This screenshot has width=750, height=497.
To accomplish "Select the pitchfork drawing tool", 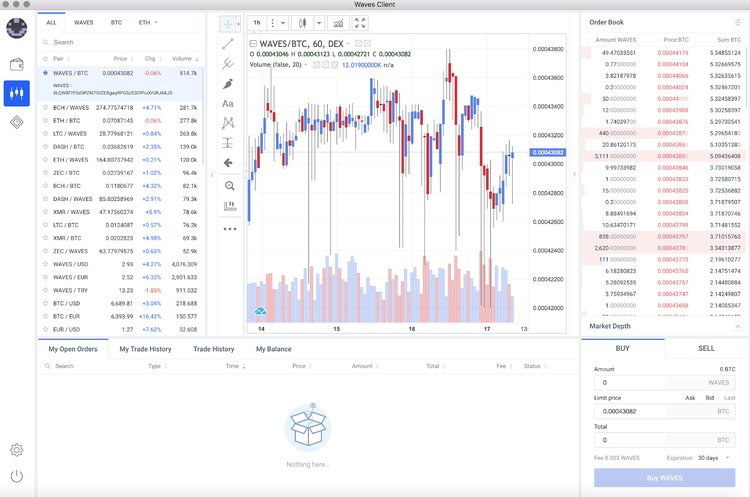I will tap(228, 64).
